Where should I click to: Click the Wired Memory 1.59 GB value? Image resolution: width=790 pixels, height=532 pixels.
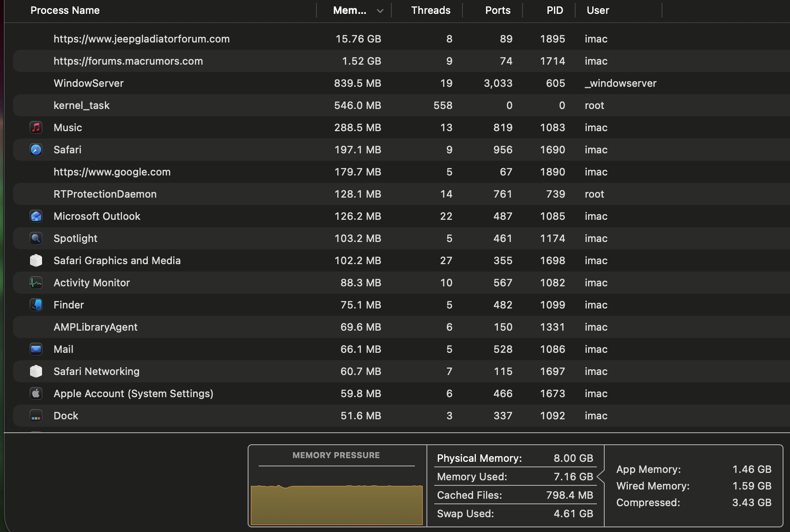[752, 486]
